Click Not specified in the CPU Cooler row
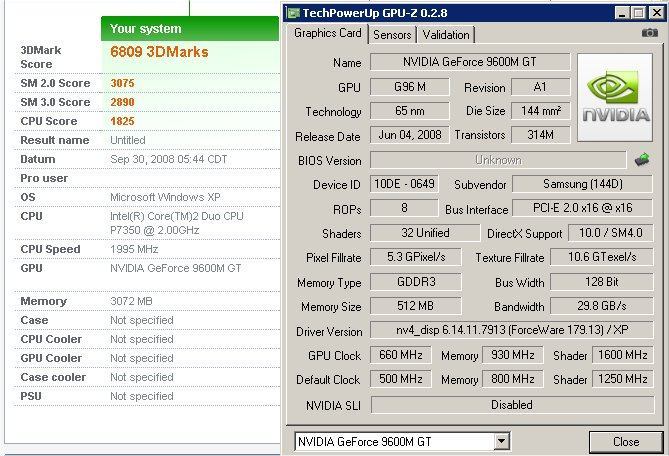The image size is (669, 456). pyautogui.click(x=142, y=339)
